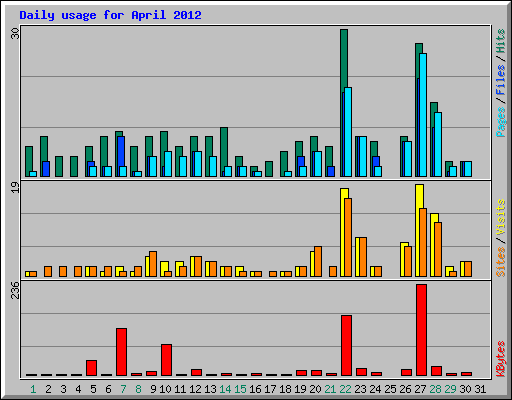Viewport: 512px width, 400px height.
Task: Click the day 18 axis label
Action: click(x=285, y=389)
